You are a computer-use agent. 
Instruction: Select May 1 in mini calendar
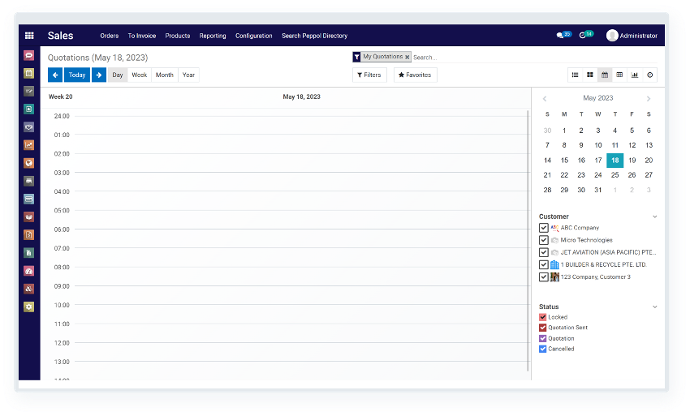point(564,130)
